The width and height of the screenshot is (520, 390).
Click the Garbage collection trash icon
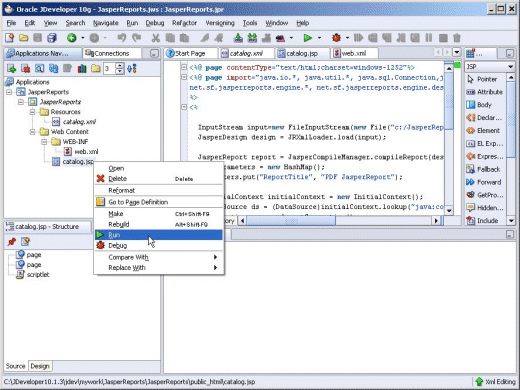[x=457, y=38]
